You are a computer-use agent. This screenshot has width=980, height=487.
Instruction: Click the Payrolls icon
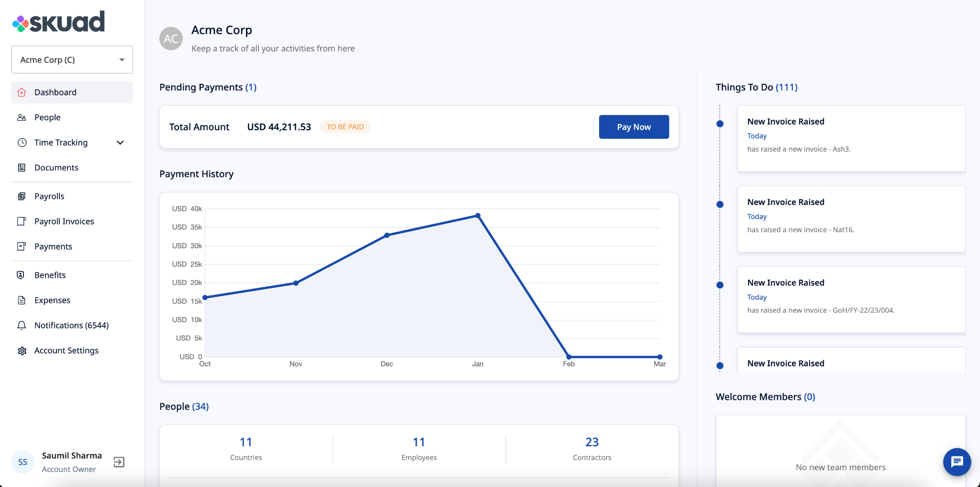pyautogui.click(x=22, y=196)
